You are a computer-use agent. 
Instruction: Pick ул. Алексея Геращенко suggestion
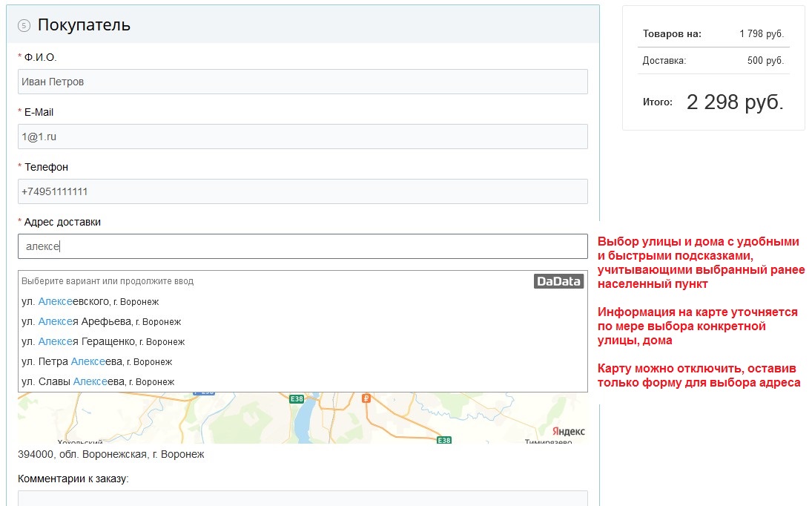[x=103, y=341]
